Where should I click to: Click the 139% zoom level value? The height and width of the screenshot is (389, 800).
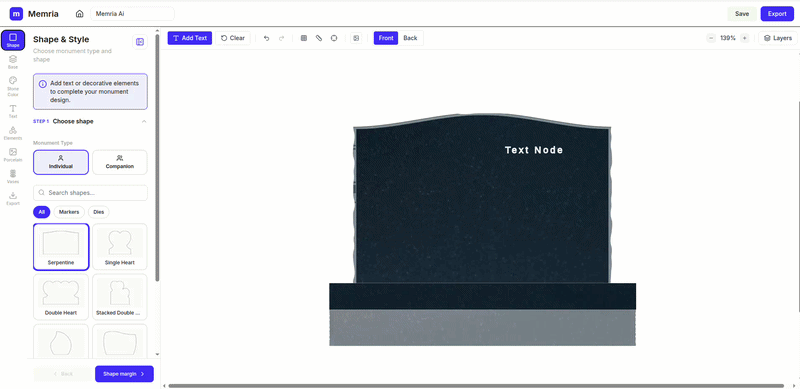(728, 38)
